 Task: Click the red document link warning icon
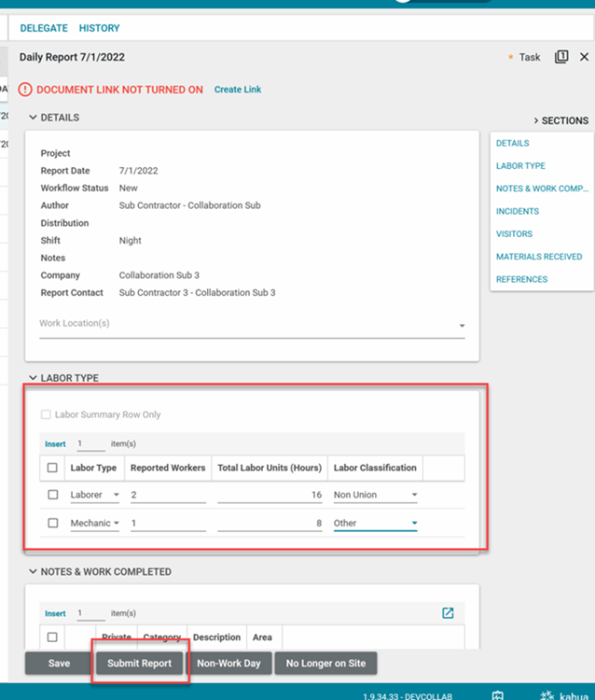point(26,91)
